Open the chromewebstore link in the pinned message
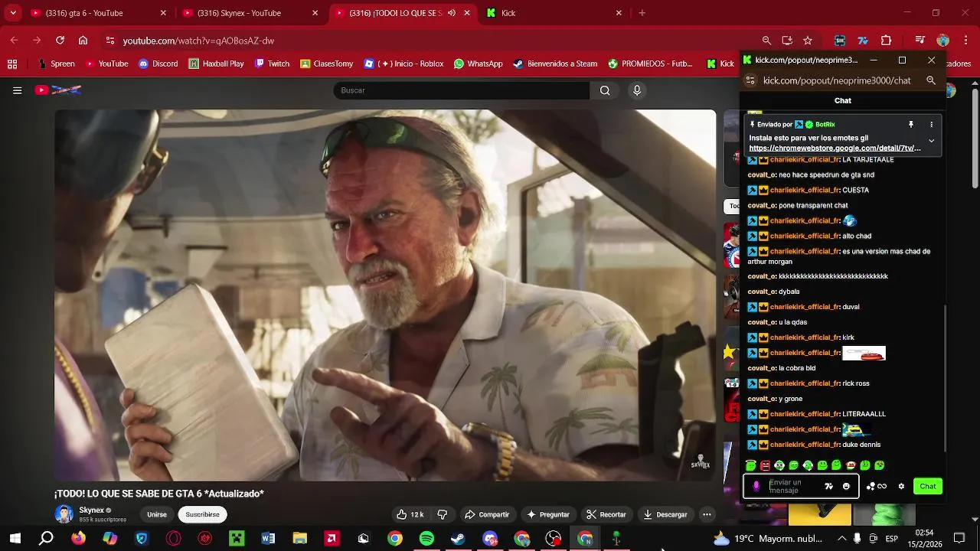 point(835,148)
